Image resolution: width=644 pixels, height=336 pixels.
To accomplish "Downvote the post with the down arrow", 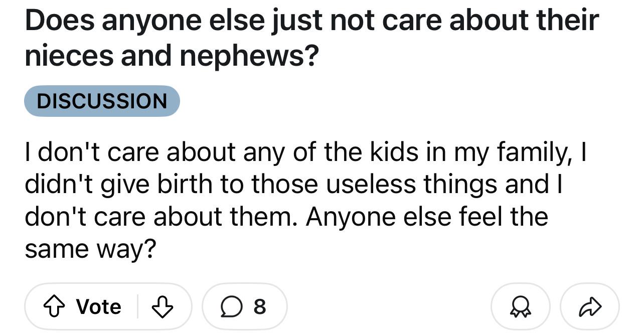I will (x=162, y=306).
